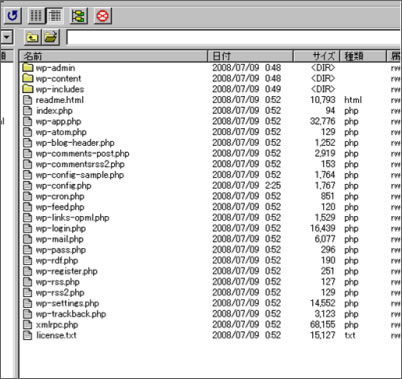This screenshot has width=402, height=379.
Task: Click the license.txt file name
Action: [x=56, y=335]
